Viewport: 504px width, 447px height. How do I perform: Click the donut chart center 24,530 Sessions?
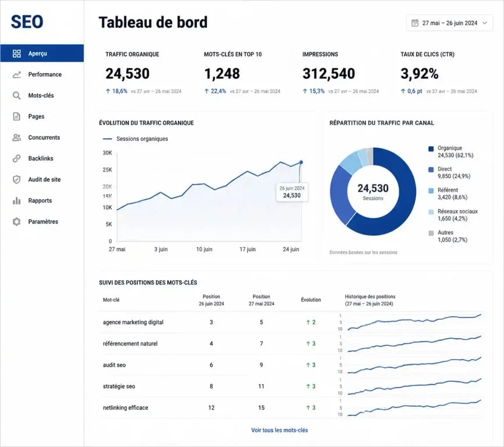pyautogui.click(x=373, y=191)
